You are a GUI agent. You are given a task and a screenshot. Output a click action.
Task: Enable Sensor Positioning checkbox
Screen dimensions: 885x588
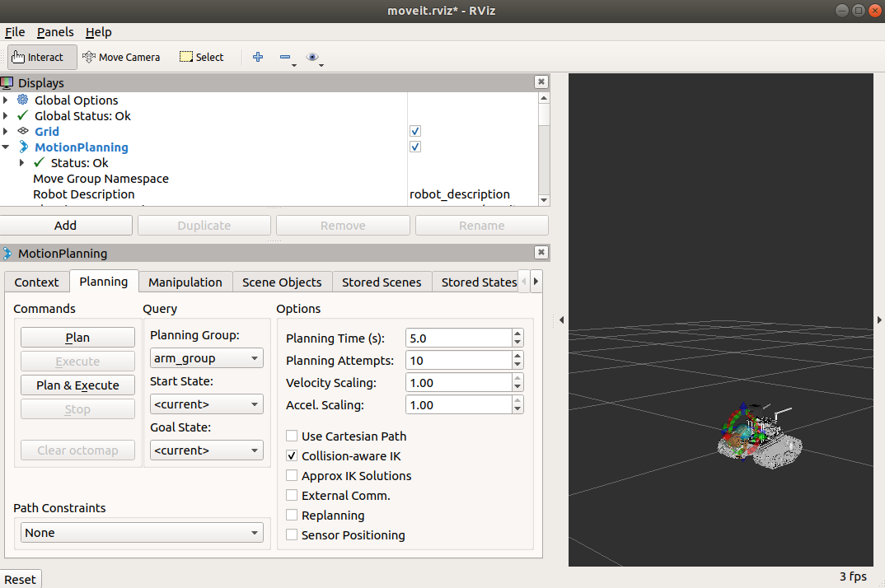pyautogui.click(x=292, y=534)
